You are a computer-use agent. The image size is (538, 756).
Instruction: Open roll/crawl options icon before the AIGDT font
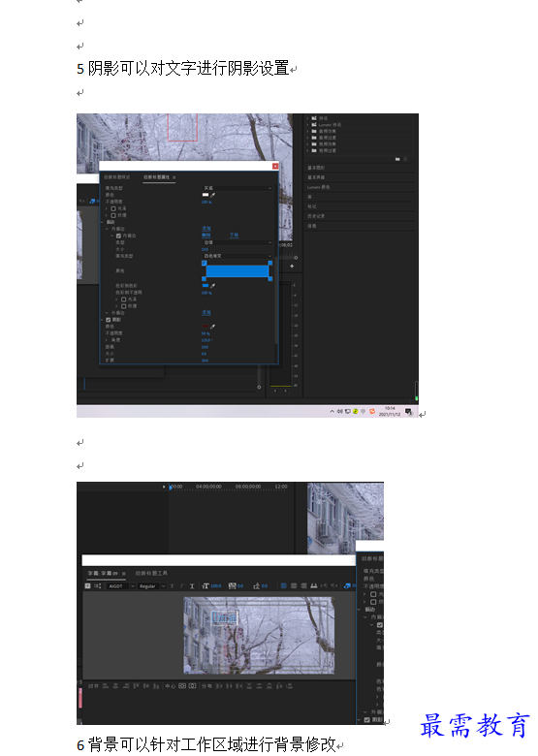(x=97, y=585)
